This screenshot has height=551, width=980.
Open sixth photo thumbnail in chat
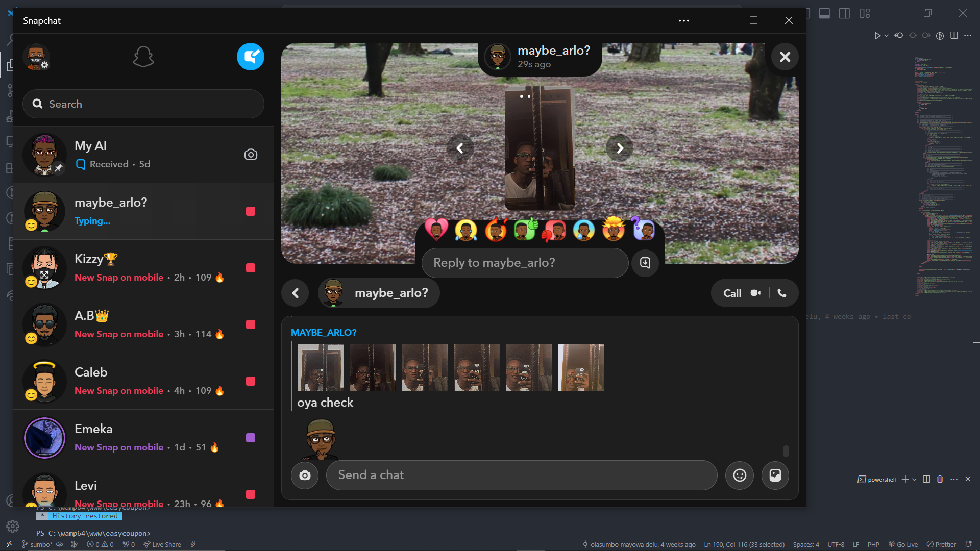click(x=581, y=368)
